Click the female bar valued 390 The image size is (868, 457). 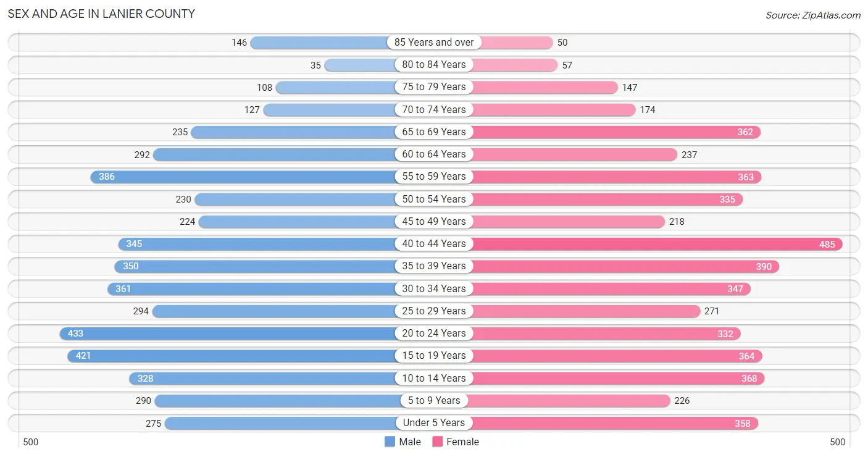click(625, 266)
